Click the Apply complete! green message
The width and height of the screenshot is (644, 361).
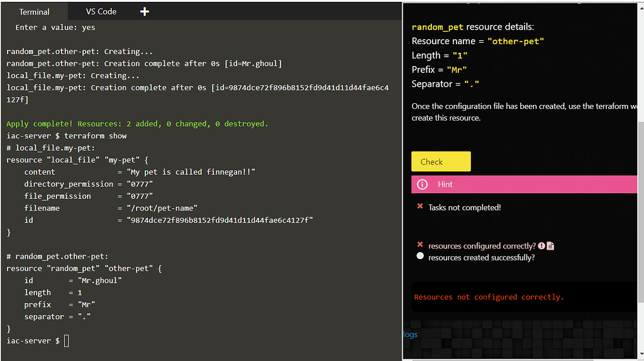tap(137, 124)
